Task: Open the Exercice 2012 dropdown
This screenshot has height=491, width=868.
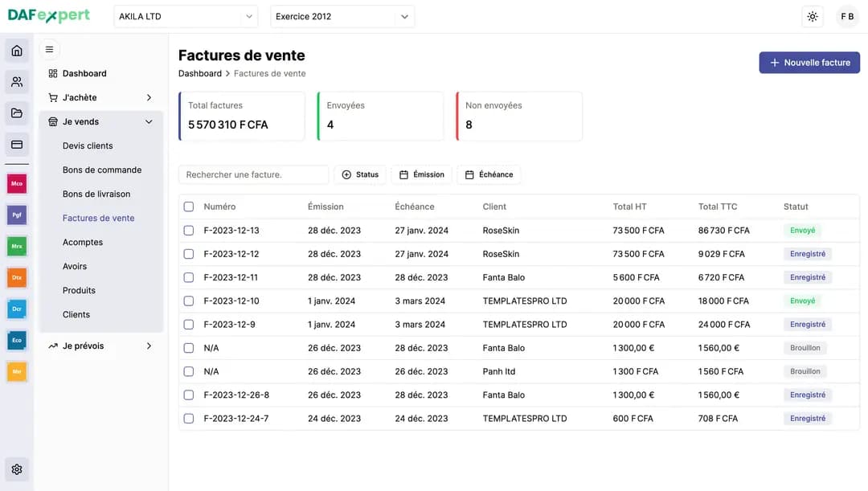Action: click(x=342, y=17)
